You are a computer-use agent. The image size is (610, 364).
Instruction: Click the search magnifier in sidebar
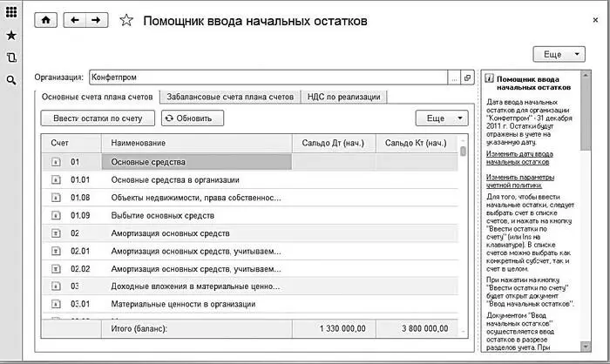click(11, 80)
